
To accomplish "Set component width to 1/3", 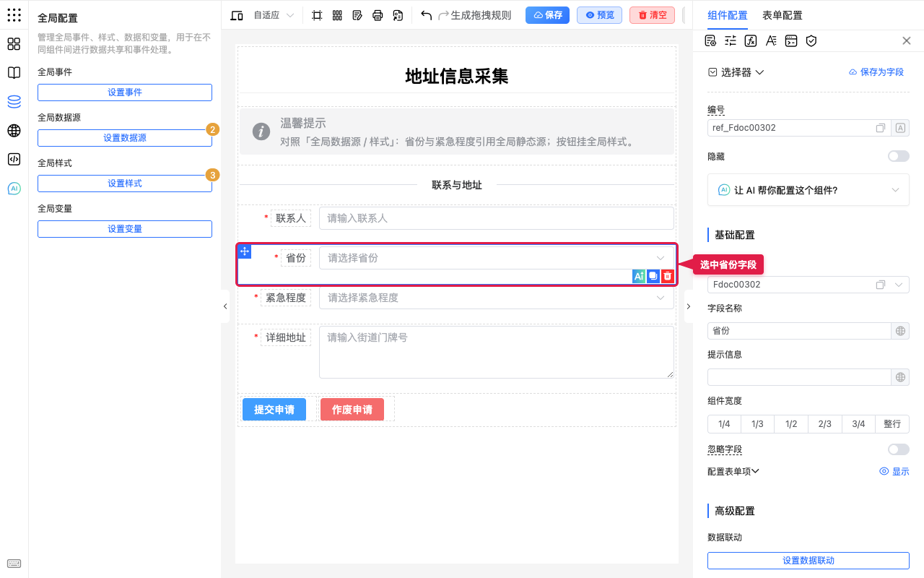I will pyautogui.click(x=757, y=424).
